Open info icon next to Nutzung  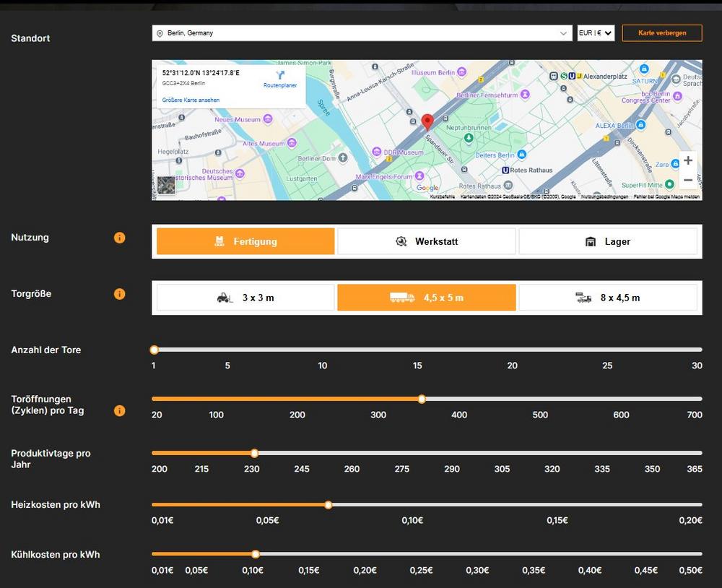[120, 238]
